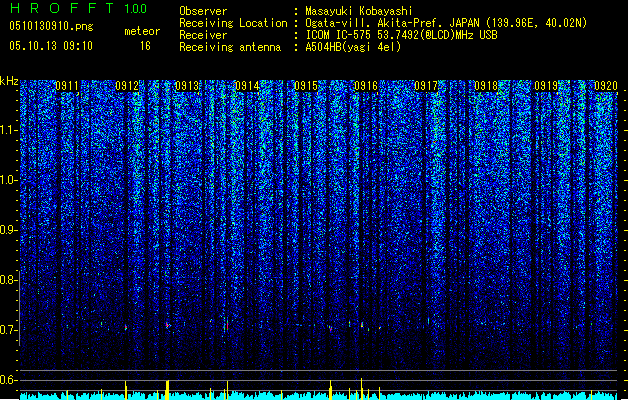
Task: Click the 0912 time marker
Action: [x=127, y=86]
